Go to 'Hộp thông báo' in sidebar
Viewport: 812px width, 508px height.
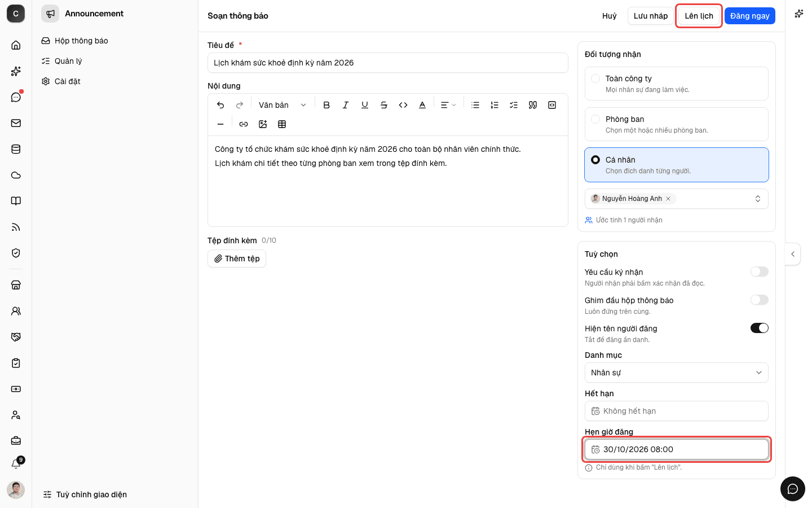coord(81,41)
